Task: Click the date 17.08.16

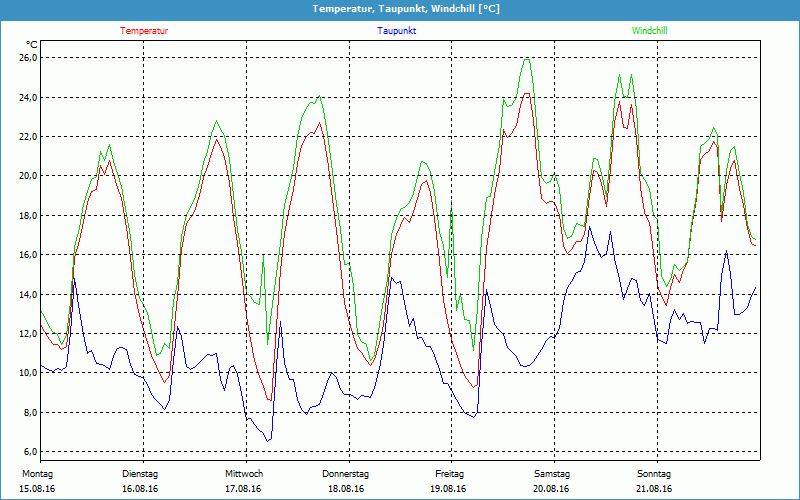Action: 243,489
